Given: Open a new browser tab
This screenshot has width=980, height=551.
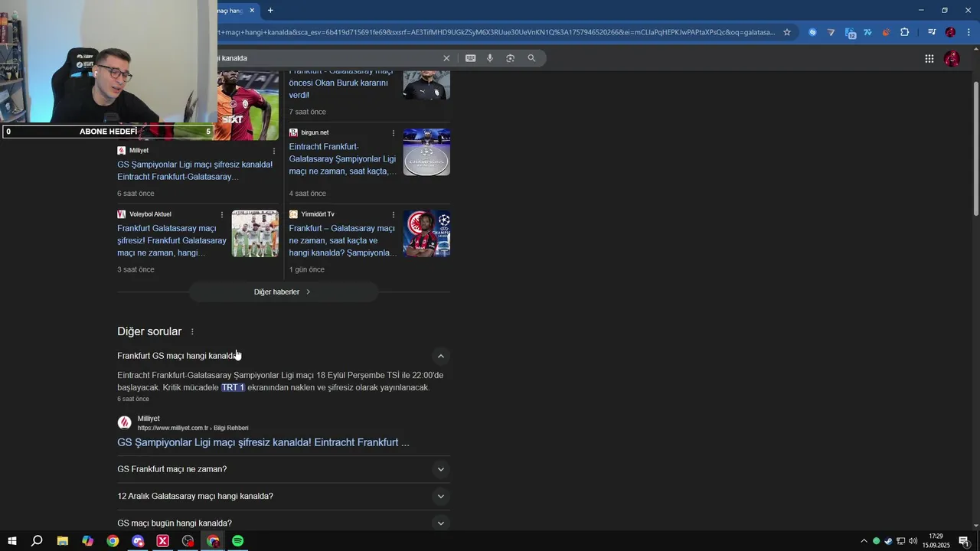Looking at the screenshot, I should point(270,10).
